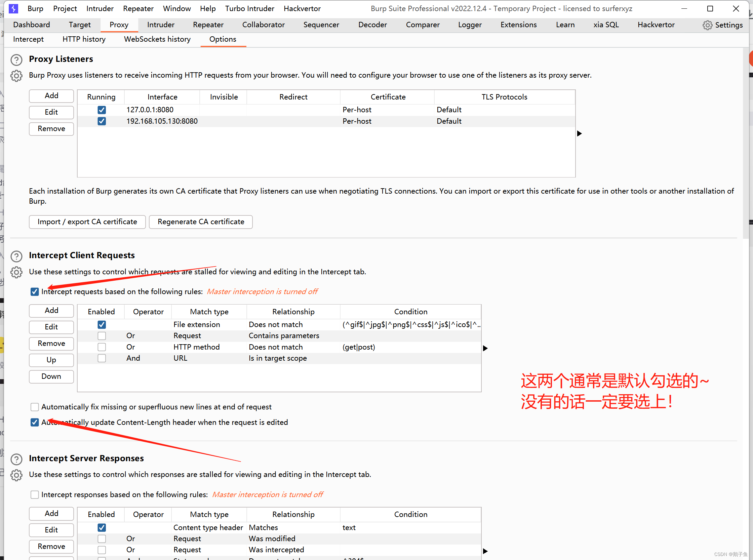This screenshot has width=753, height=560.
Task: Open Intercept Server Responses gear icon
Action: coord(16,475)
